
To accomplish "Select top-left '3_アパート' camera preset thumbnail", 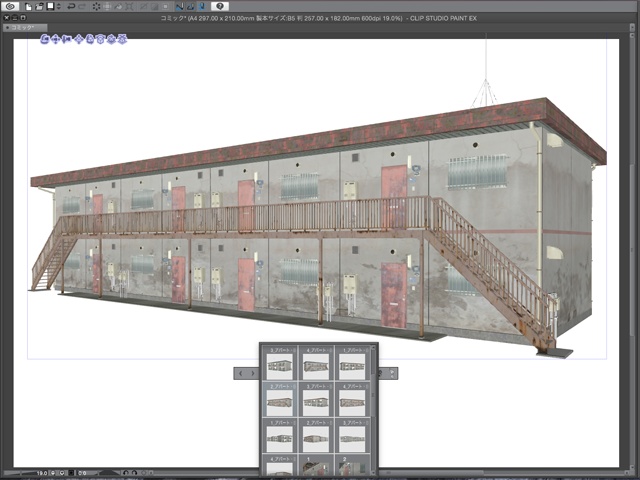I will pyautogui.click(x=280, y=363).
